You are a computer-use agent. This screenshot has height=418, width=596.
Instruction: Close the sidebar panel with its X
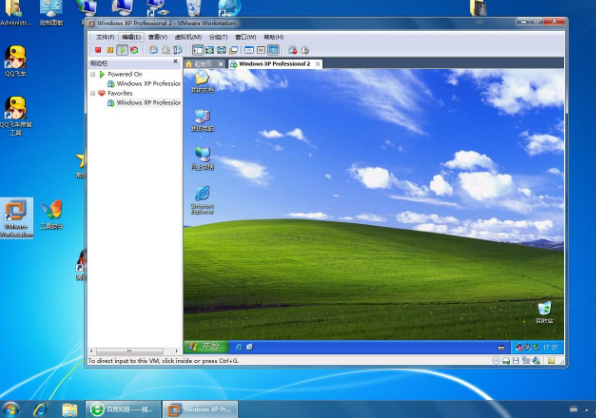(175, 61)
